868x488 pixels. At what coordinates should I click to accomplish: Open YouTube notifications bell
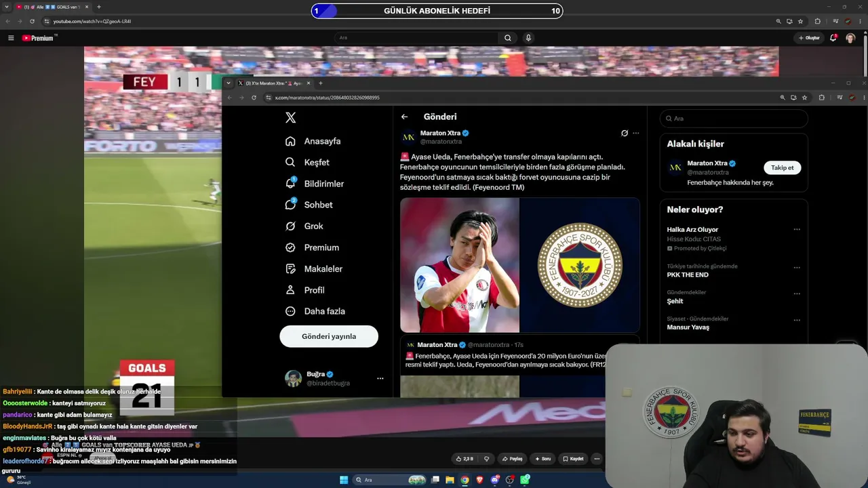(833, 38)
